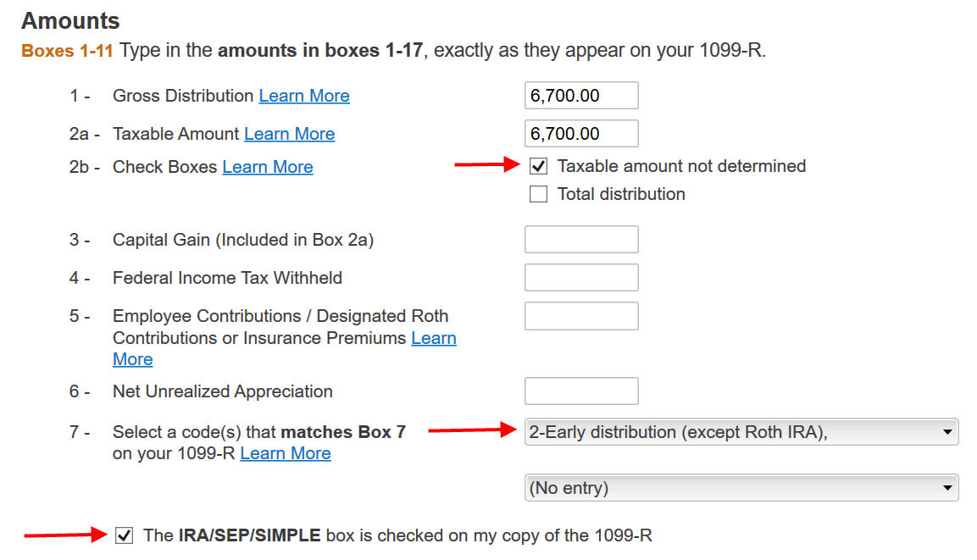Click the Employee Contributions amount field
Image resolution: width=977 pixels, height=560 pixels.
(581, 315)
